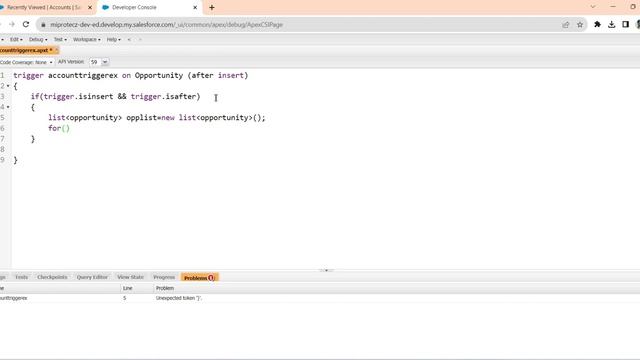The image size is (640, 360).
Task: Open the browser extensions puzzle icon
Action: tap(597, 24)
